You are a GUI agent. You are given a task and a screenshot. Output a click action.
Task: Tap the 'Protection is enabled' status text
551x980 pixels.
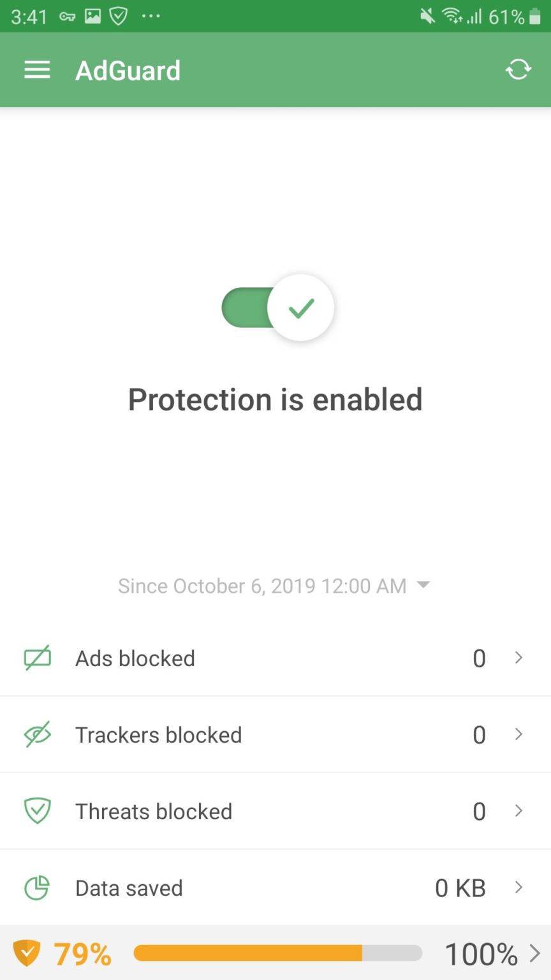point(275,399)
